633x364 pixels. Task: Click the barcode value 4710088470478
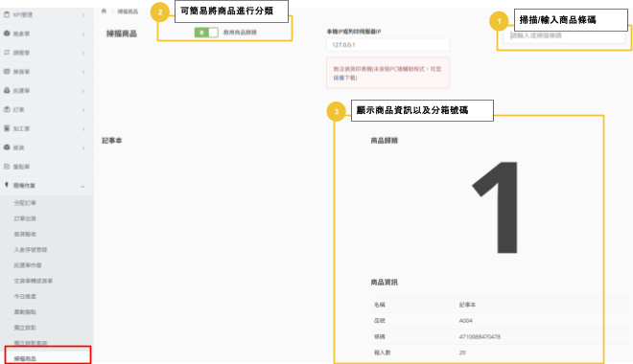[480, 336]
